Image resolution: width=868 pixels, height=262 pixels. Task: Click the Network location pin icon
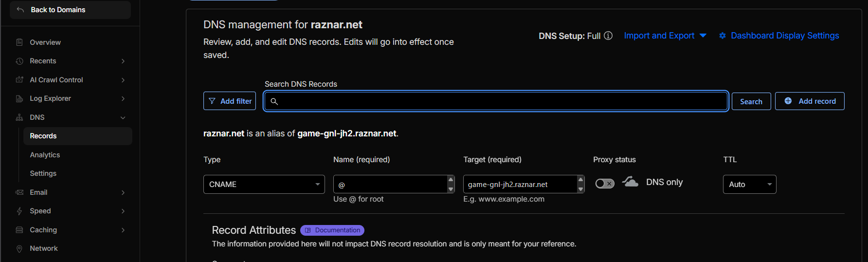[x=19, y=249]
